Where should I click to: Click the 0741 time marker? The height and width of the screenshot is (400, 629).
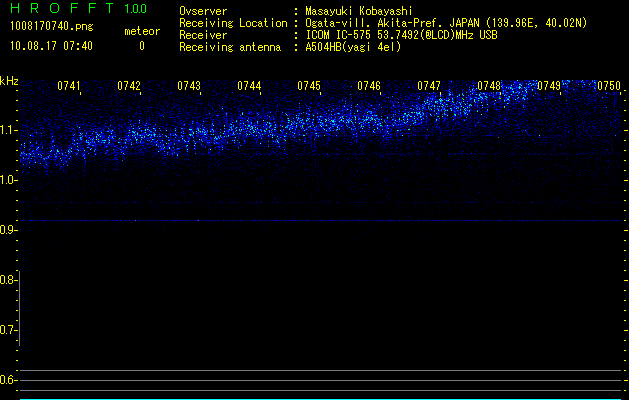point(69,87)
